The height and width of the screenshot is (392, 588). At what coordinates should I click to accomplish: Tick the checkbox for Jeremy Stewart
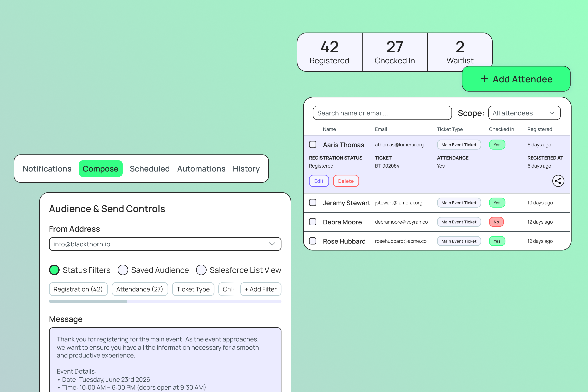(x=312, y=202)
